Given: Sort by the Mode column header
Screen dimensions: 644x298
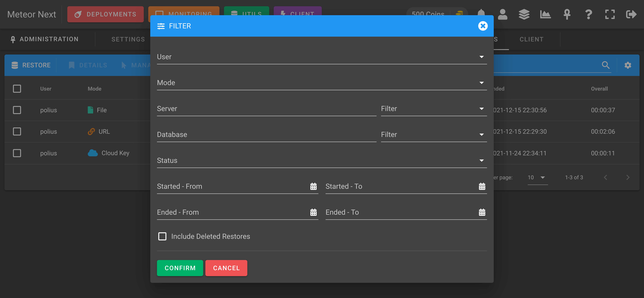Looking at the screenshot, I should click(94, 89).
